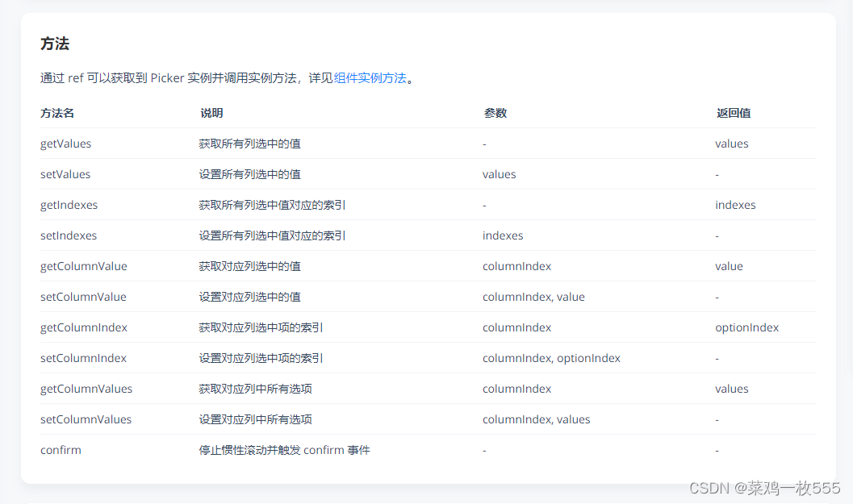853x504 pixels.
Task: Click the getColumnIndex method name
Action: click(83, 327)
